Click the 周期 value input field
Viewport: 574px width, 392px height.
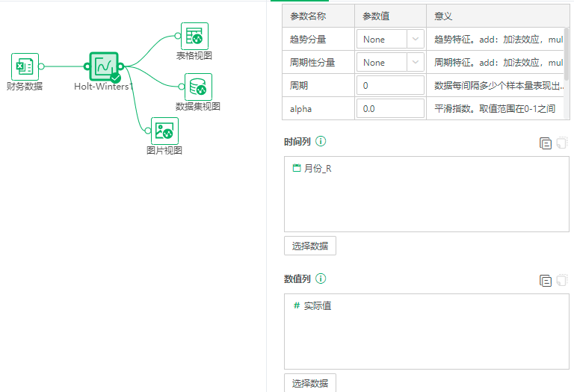click(x=390, y=86)
